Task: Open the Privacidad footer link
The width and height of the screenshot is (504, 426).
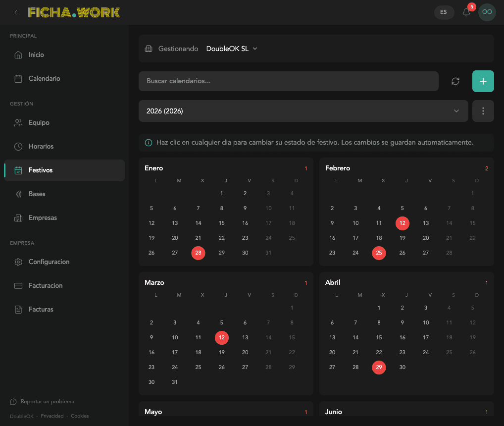Action: coord(52,416)
